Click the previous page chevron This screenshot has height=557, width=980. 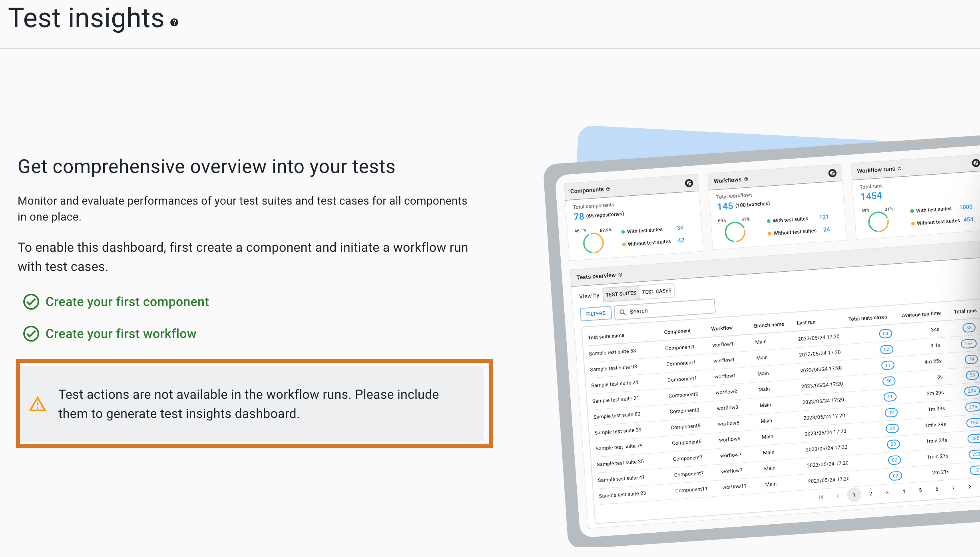[838, 496]
